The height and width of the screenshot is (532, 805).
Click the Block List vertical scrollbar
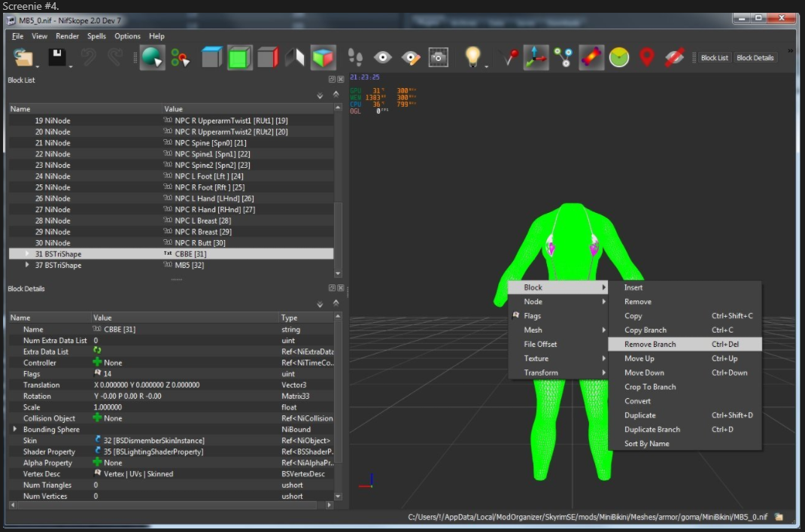tap(338, 190)
